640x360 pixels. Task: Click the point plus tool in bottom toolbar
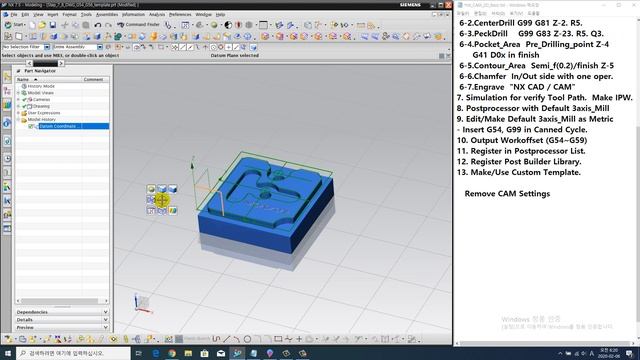(299, 339)
